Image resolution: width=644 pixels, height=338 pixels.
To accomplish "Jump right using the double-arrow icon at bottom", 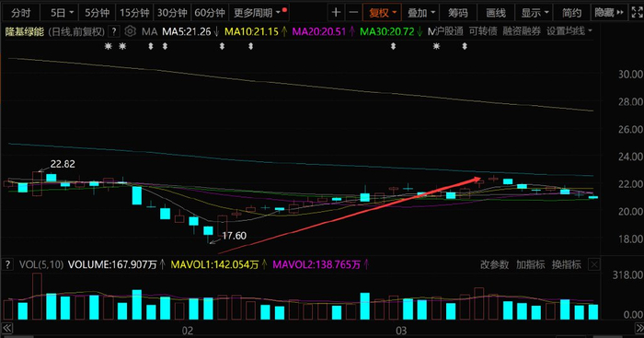I will point(639,328).
